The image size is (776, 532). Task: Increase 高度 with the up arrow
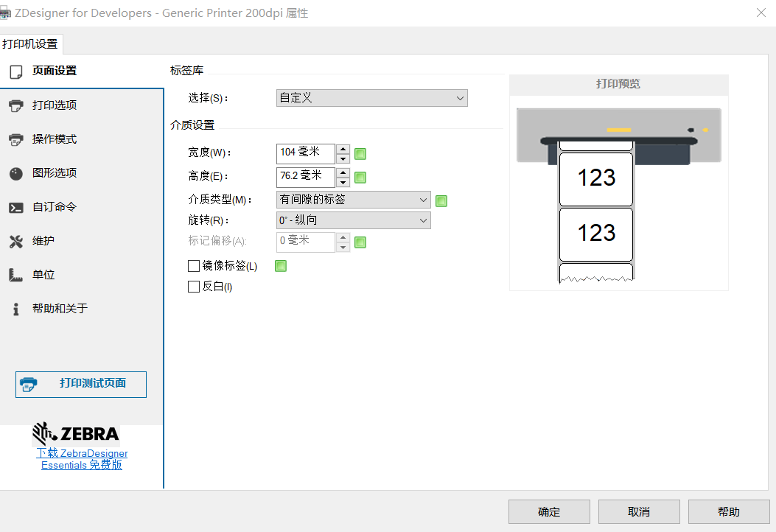[343, 172]
